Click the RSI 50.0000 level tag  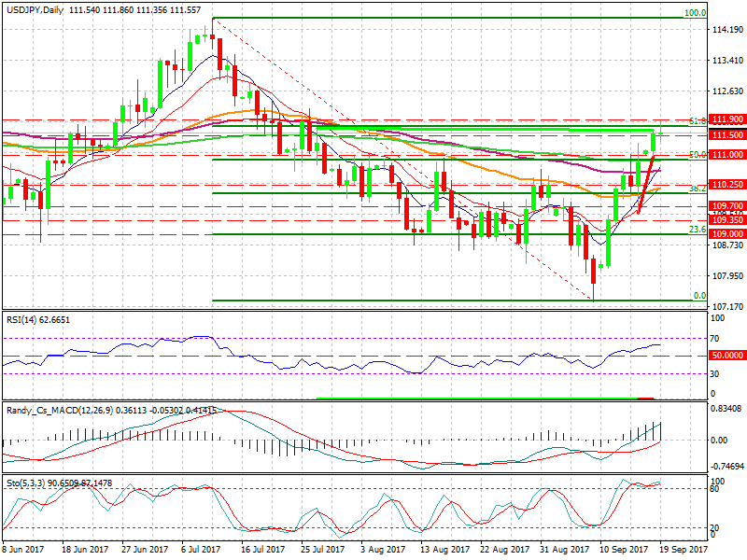pos(726,356)
